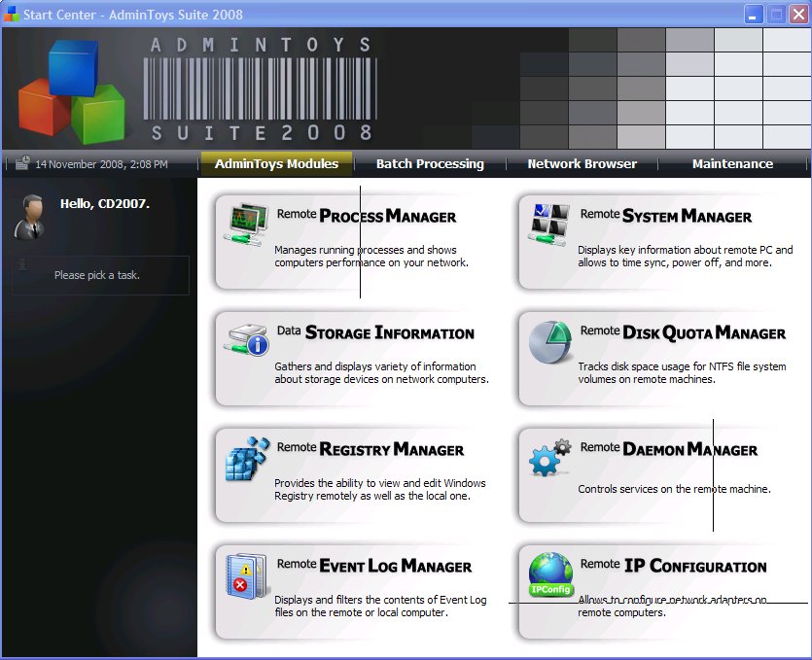The width and height of the screenshot is (812, 660).
Task: Open the Batch Processing tab
Action: (430, 164)
